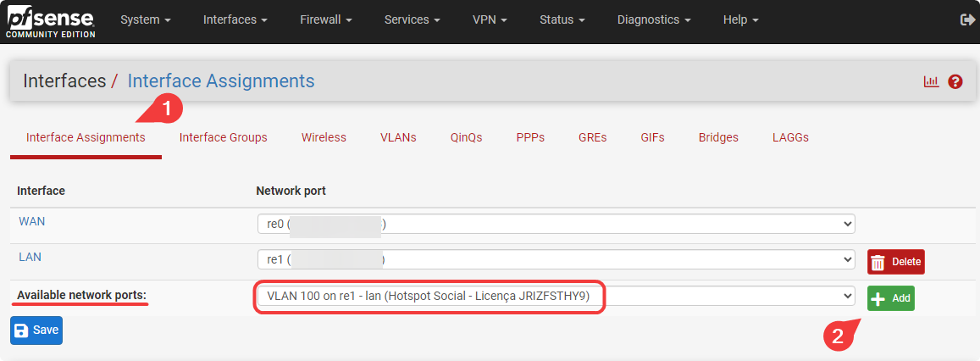Switch to the Interface Groups tab
The width and height of the screenshot is (980, 361).
click(223, 137)
